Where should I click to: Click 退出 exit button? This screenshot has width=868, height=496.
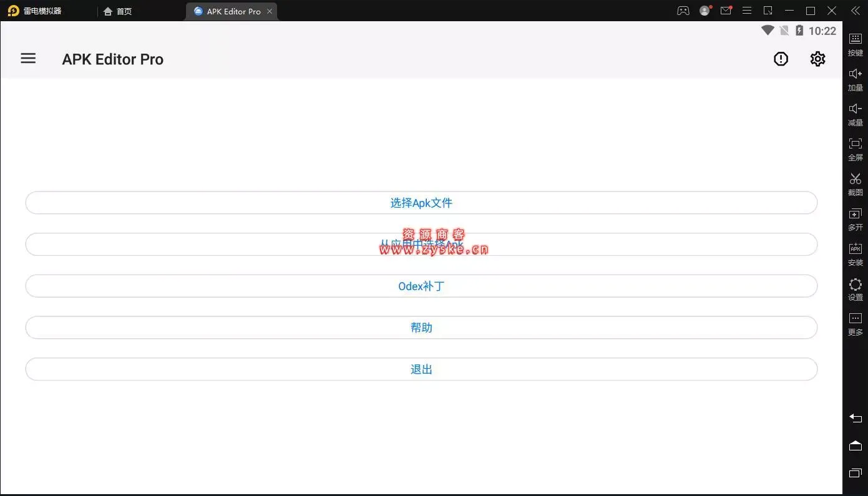coord(421,369)
